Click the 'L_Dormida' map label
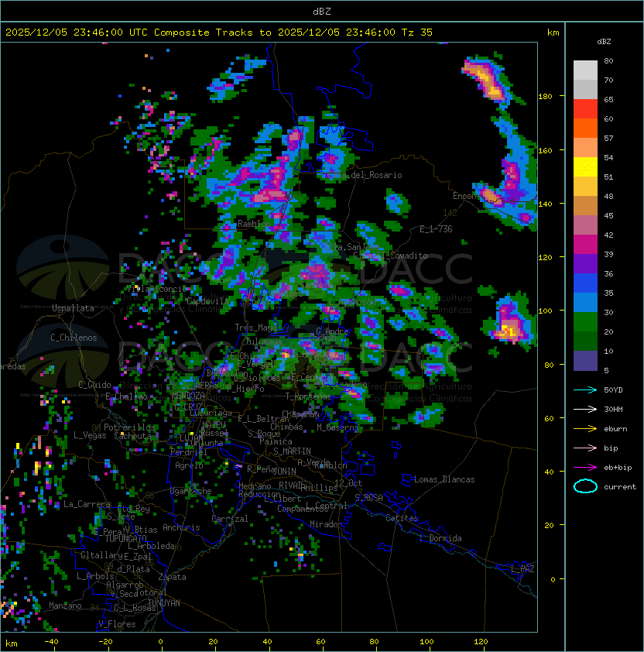 click(440, 538)
